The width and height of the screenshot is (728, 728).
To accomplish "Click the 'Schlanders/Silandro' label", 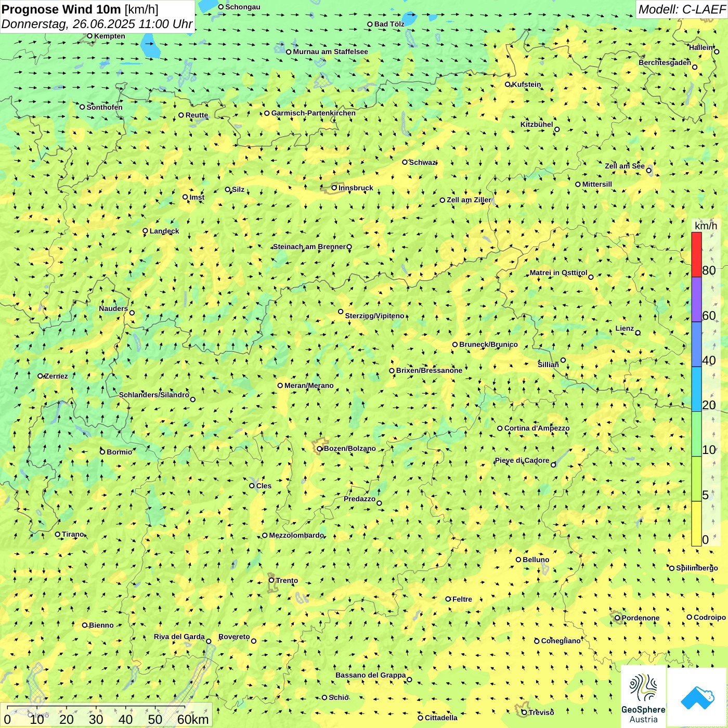I will pos(154,395).
